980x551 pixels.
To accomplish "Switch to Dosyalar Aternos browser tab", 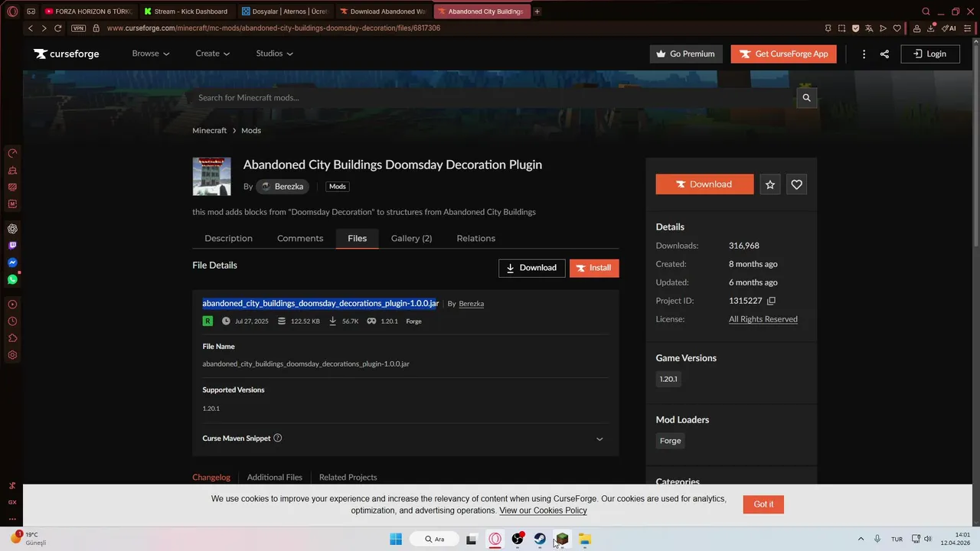I will click(x=284, y=11).
